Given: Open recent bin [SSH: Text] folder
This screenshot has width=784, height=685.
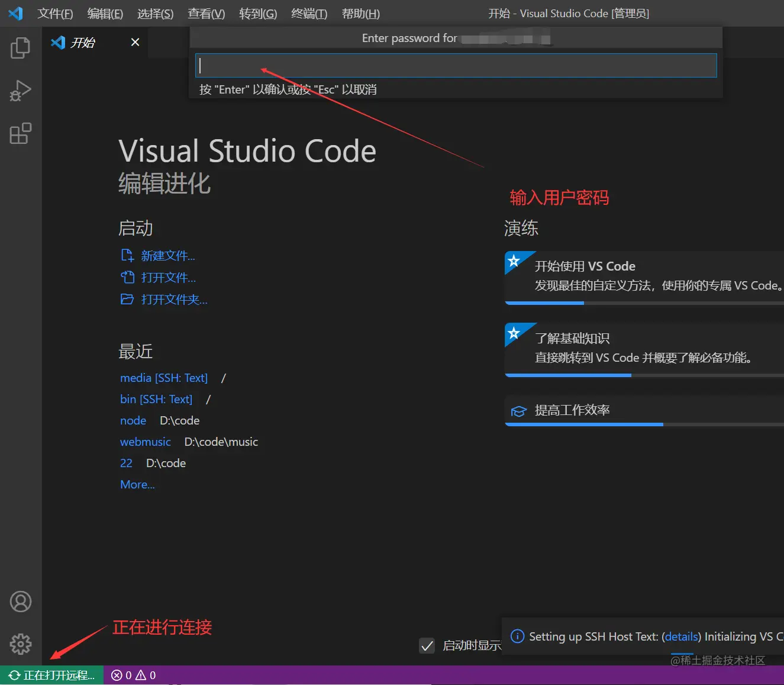Looking at the screenshot, I should [x=156, y=399].
